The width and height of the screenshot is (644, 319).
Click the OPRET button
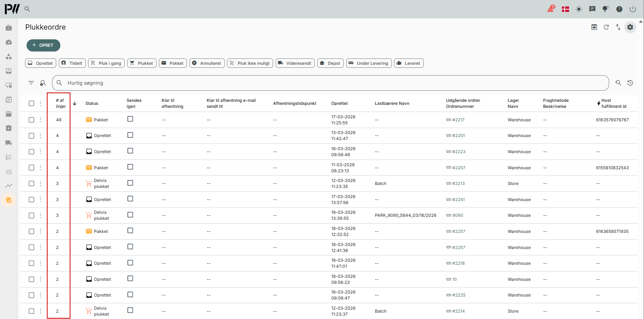(43, 45)
